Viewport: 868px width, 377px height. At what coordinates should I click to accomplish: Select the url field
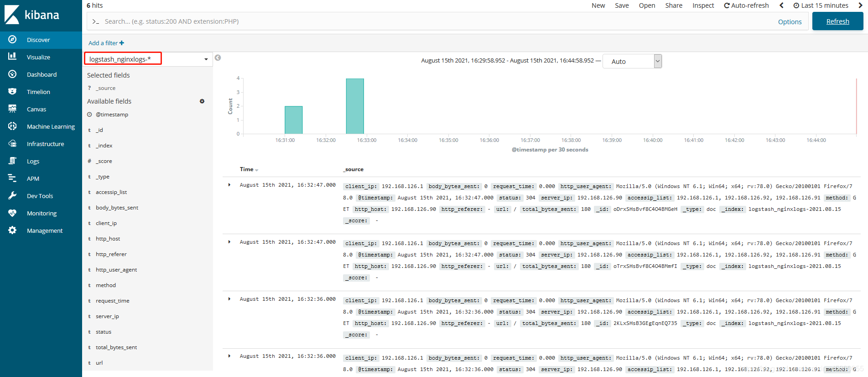pyautogui.click(x=99, y=363)
